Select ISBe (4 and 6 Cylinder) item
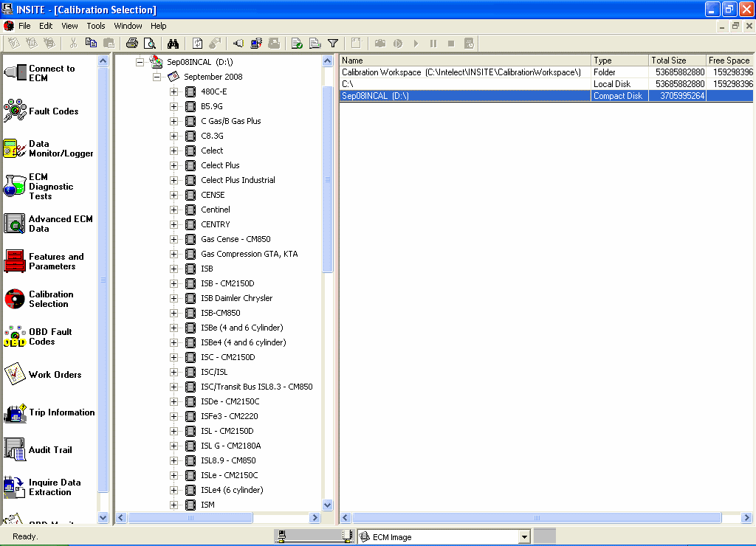 tap(242, 328)
